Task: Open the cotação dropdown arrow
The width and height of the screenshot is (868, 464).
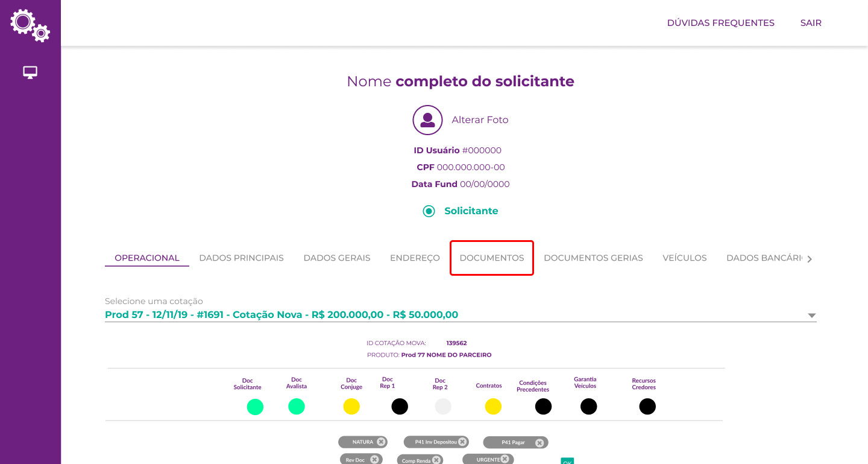Action: pos(811,316)
